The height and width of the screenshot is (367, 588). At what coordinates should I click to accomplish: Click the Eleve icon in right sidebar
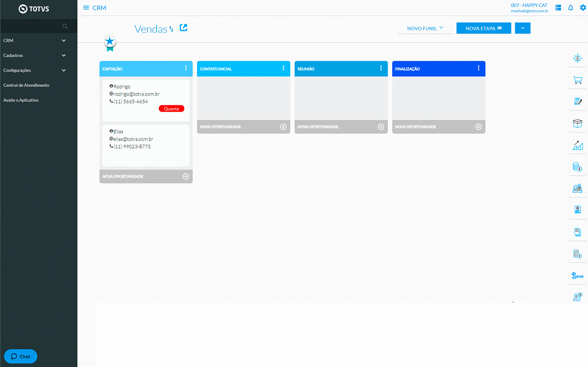click(577, 276)
